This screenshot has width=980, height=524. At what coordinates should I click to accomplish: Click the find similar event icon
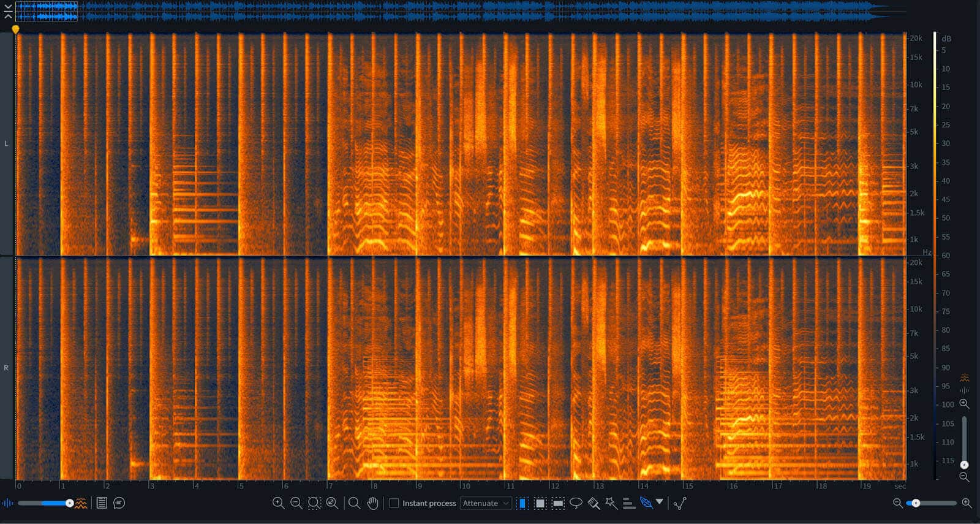(680, 503)
